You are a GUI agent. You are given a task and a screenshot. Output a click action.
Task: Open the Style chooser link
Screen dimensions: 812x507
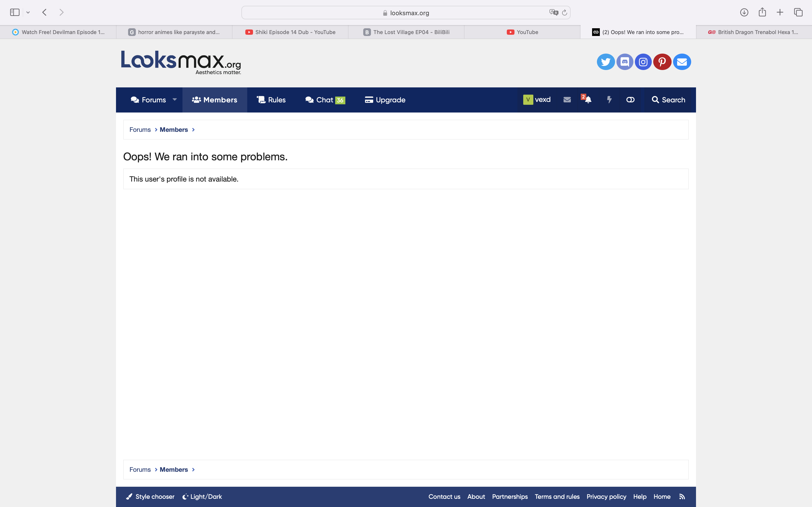pyautogui.click(x=150, y=497)
